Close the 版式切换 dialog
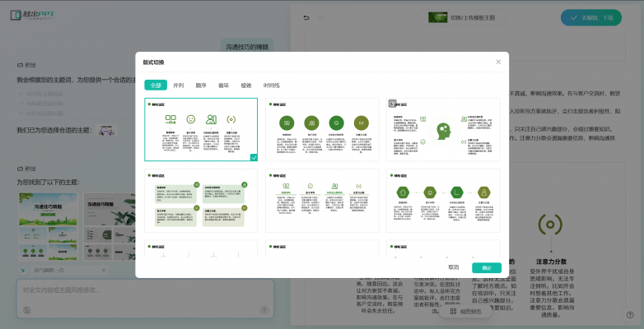The height and width of the screenshot is (329, 644). [497, 62]
